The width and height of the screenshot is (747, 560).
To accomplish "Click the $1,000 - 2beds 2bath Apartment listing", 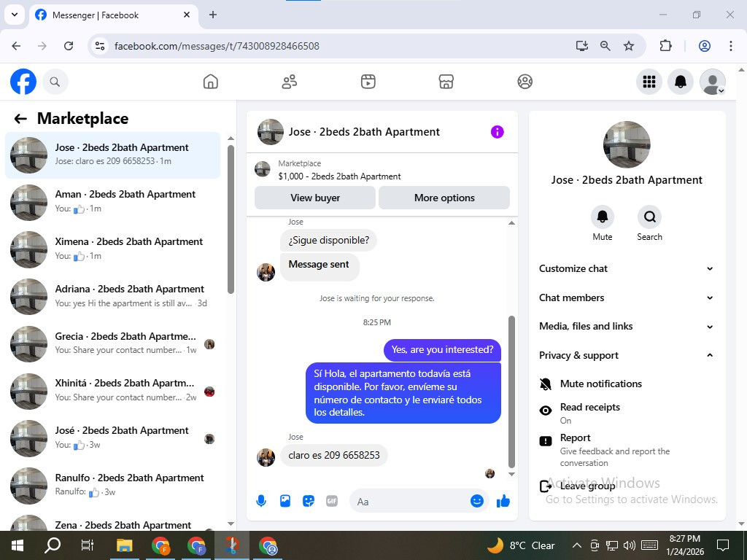I will (x=339, y=176).
